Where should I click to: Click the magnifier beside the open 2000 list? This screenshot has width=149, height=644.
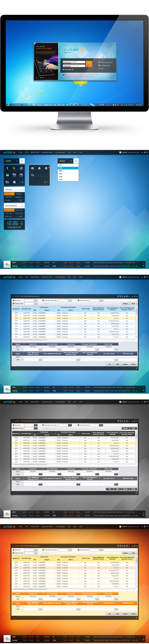[76, 161]
